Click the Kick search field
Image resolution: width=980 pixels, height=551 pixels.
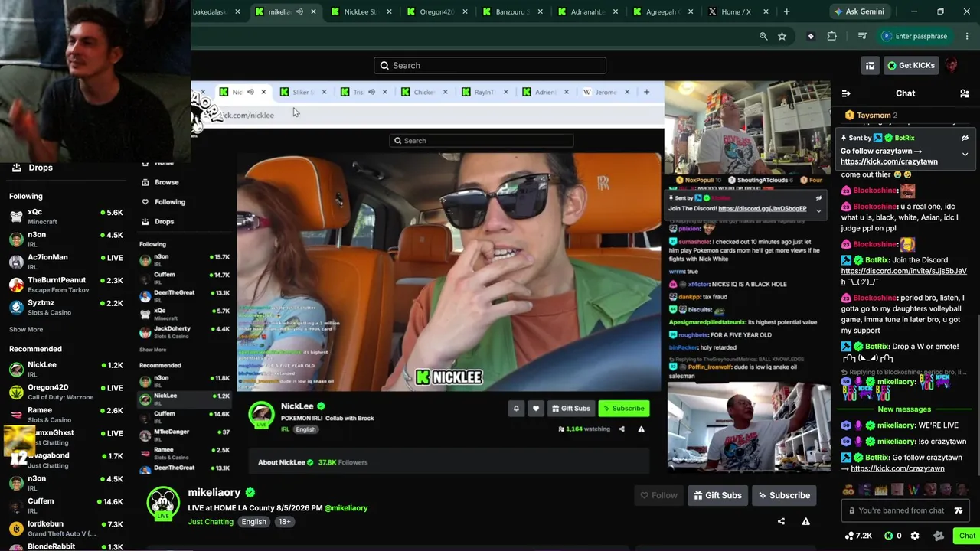click(490, 65)
